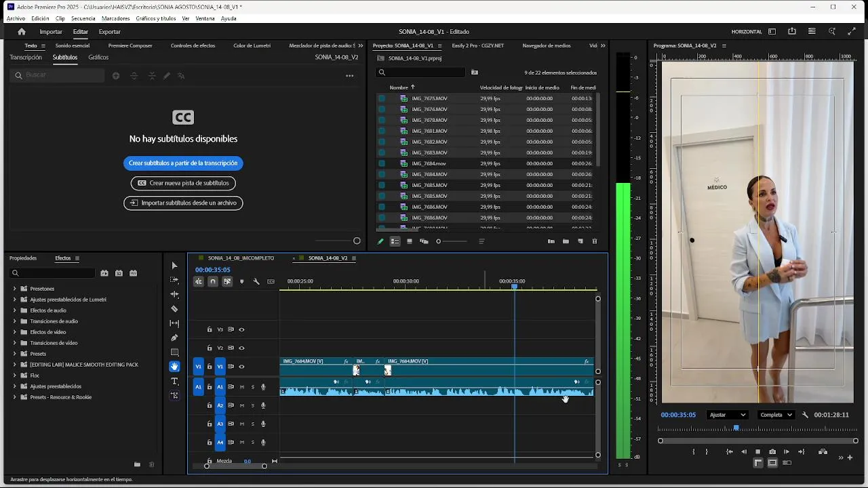Click Mark Out bracket button
This screenshot has height=488, width=868.
[x=707, y=452]
